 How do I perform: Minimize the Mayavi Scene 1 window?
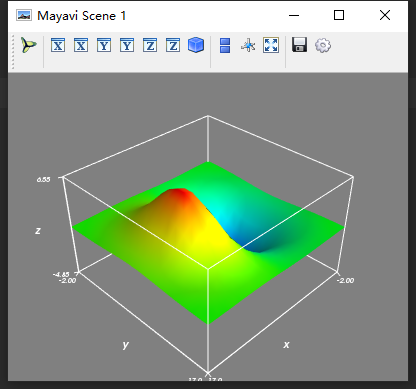(x=294, y=15)
